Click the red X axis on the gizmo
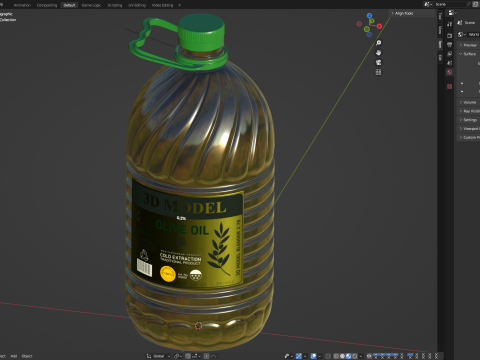 tap(379, 26)
